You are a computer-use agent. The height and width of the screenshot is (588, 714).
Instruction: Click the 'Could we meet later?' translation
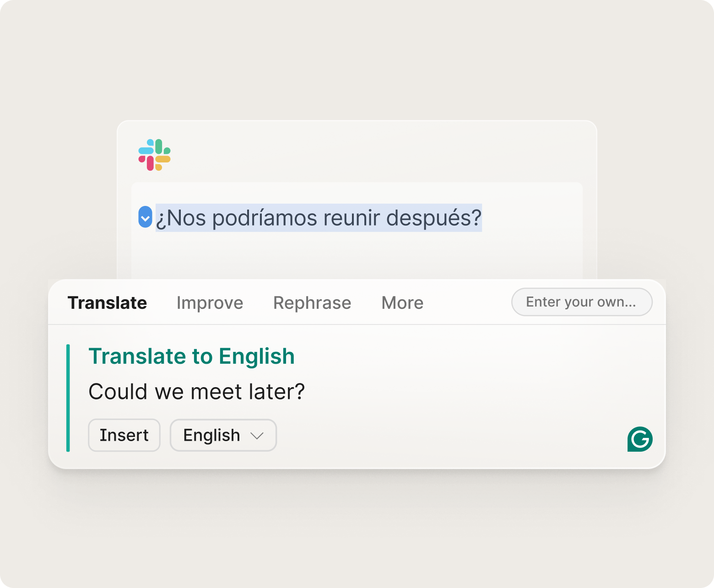pyautogui.click(x=196, y=392)
